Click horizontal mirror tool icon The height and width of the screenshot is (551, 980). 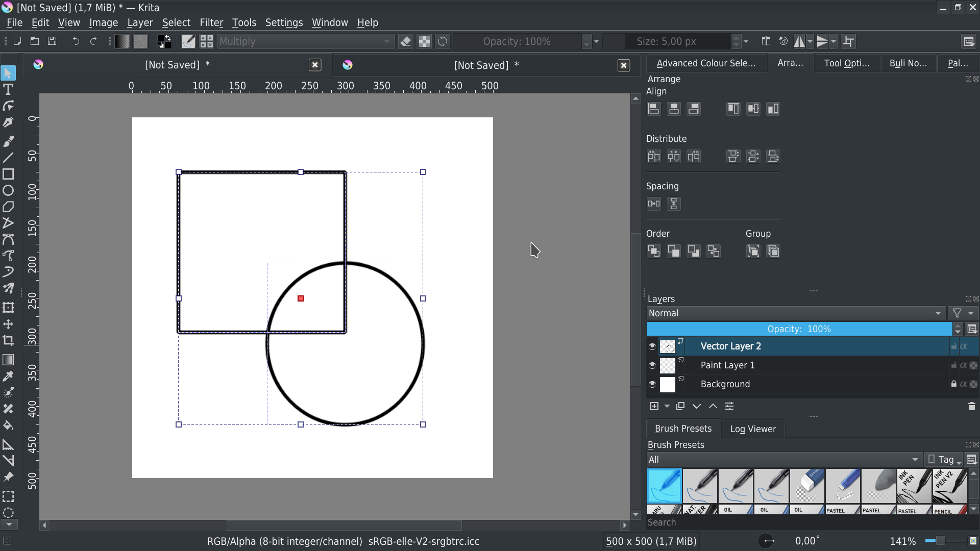799,41
